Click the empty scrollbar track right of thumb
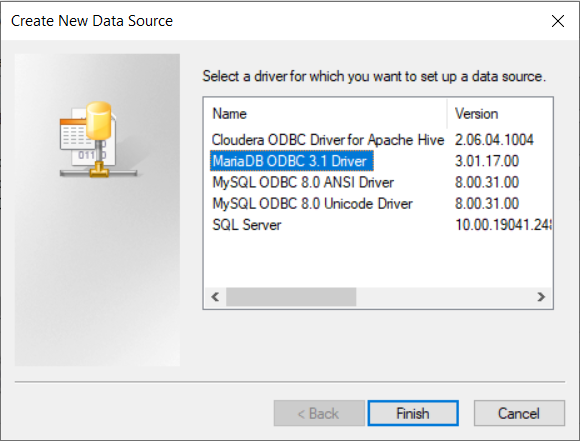 click(x=443, y=297)
